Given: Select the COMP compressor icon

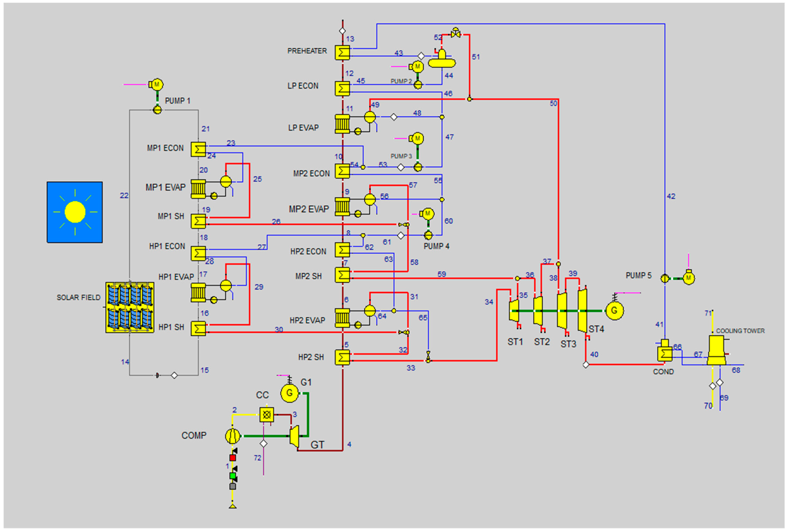Looking at the screenshot, I should pos(233,436).
